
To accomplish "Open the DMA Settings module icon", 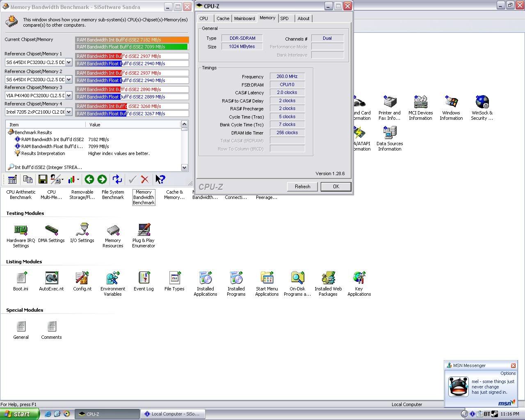I will (x=51, y=230).
